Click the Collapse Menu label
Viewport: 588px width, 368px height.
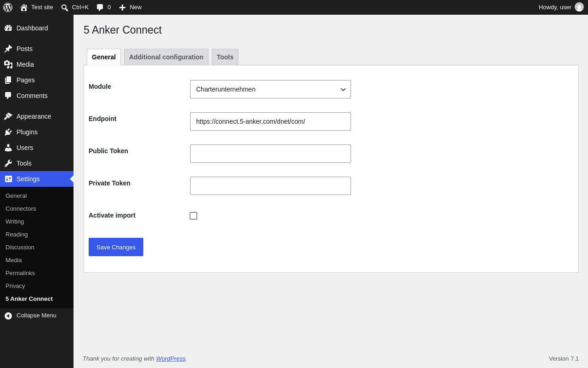click(36, 316)
